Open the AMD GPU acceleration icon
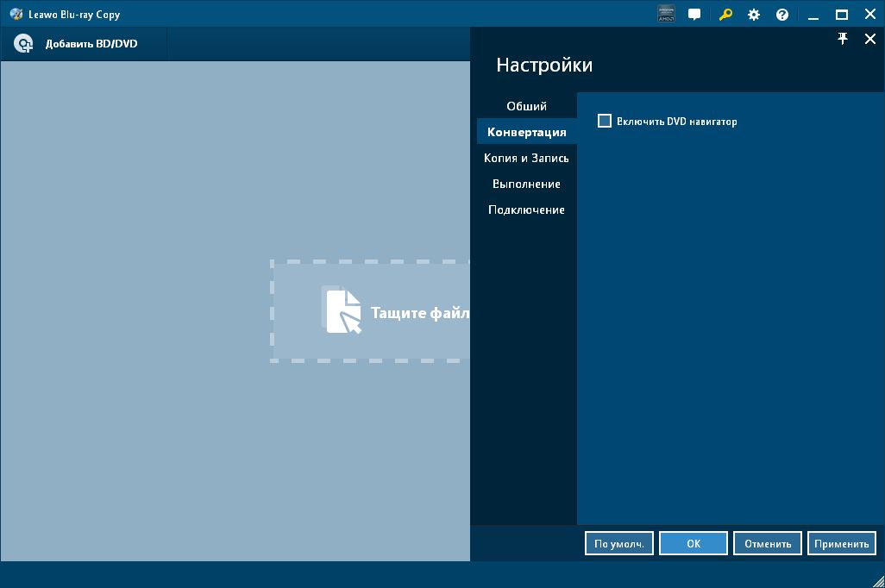 point(666,14)
